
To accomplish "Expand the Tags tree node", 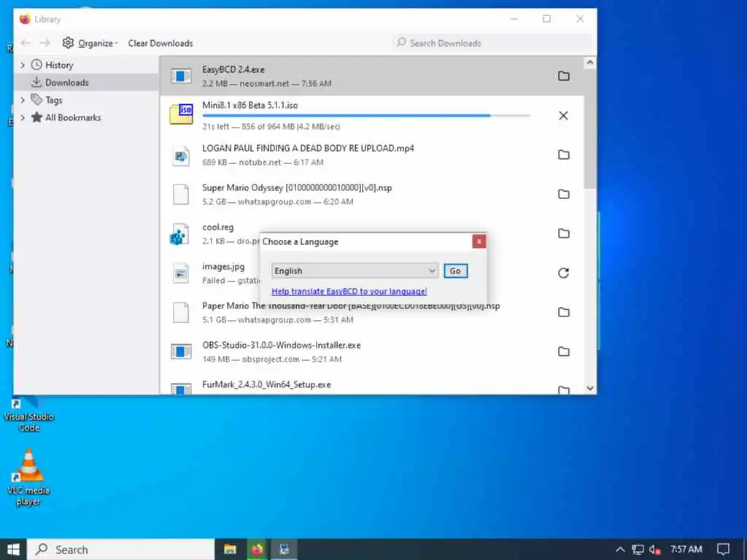I will [x=23, y=100].
